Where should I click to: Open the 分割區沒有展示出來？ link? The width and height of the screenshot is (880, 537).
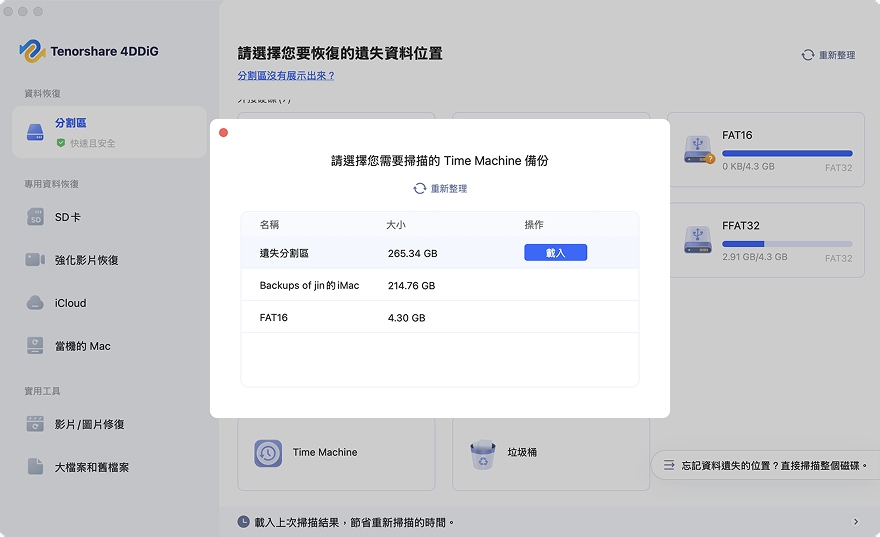click(286, 75)
